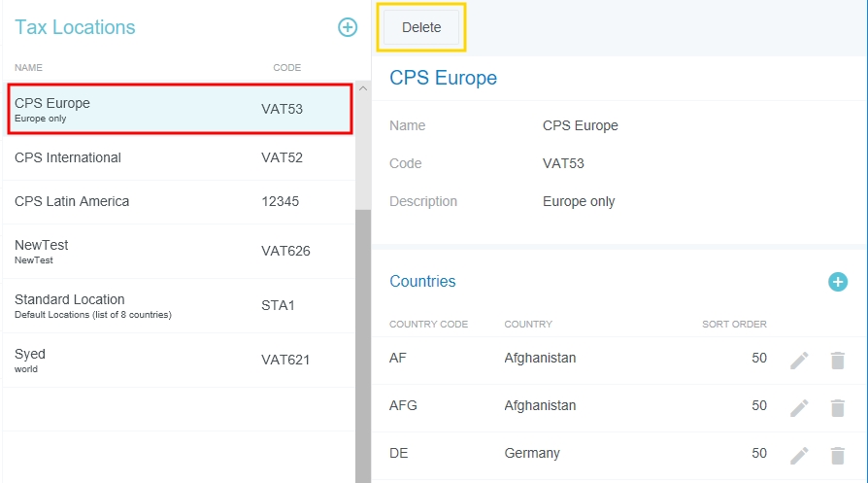The image size is (868, 483).
Task: Click the Name column header in list
Action: 28,68
